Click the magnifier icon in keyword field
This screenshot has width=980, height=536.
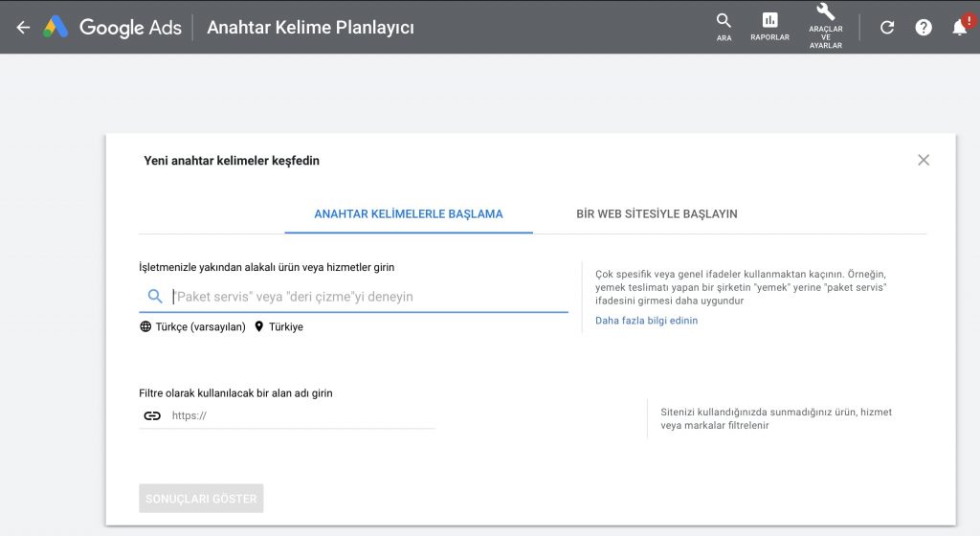(x=154, y=296)
